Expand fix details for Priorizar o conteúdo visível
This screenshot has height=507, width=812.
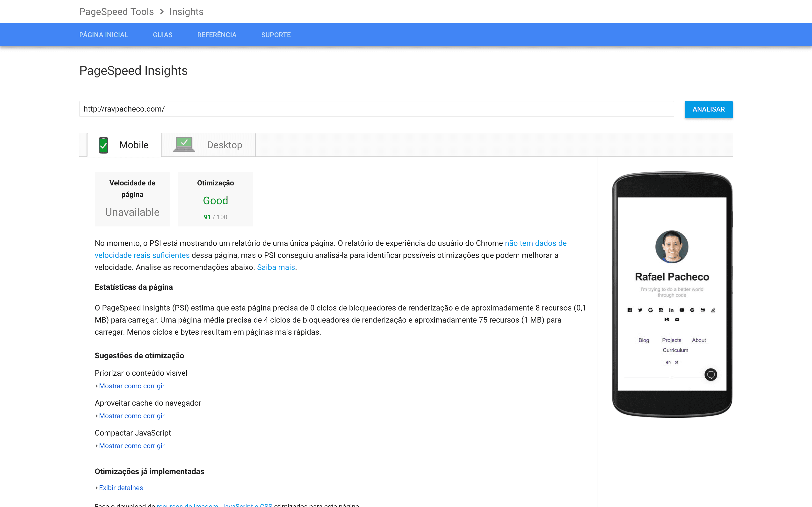click(x=131, y=386)
